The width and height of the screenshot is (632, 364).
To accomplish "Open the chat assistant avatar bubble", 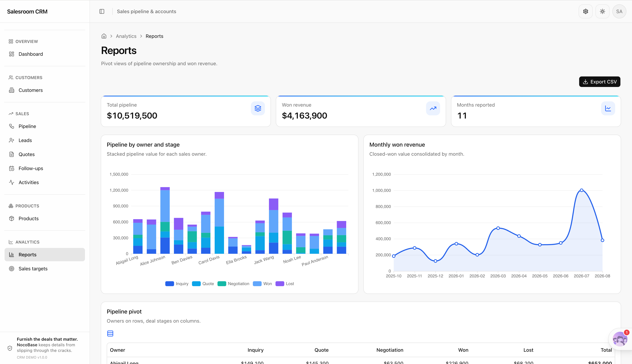I will pyautogui.click(x=620, y=339).
